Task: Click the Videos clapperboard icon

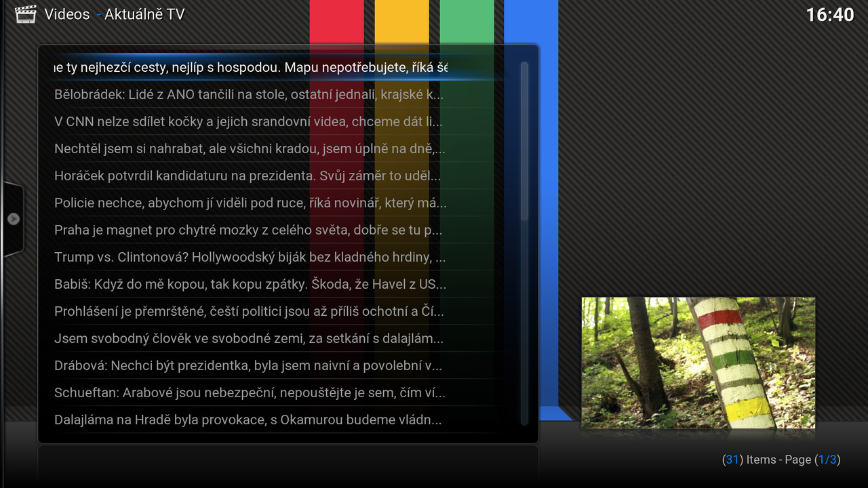Action: click(x=25, y=14)
